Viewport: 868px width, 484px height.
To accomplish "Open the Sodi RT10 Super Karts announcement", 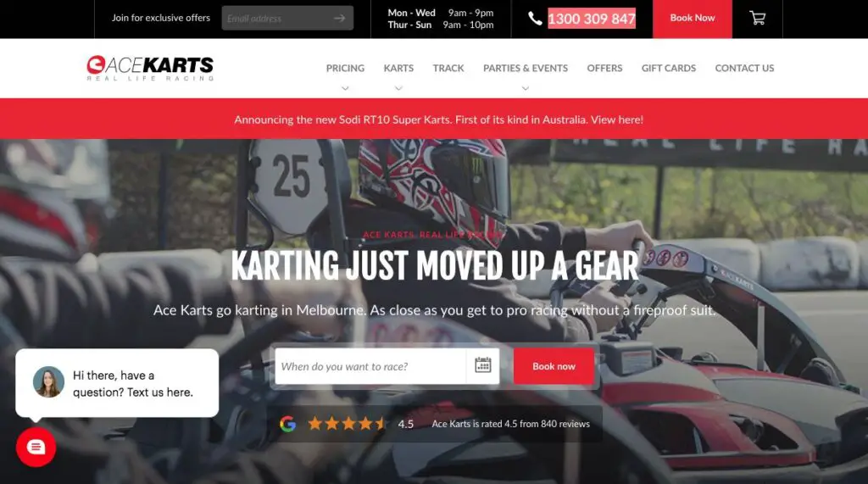I will (438, 120).
